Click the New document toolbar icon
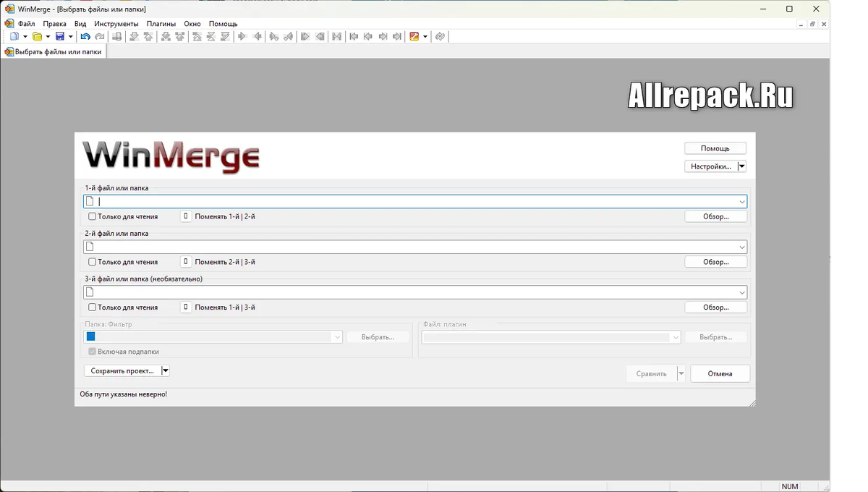Viewport: 868px width, 492px height. (x=14, y=36)
